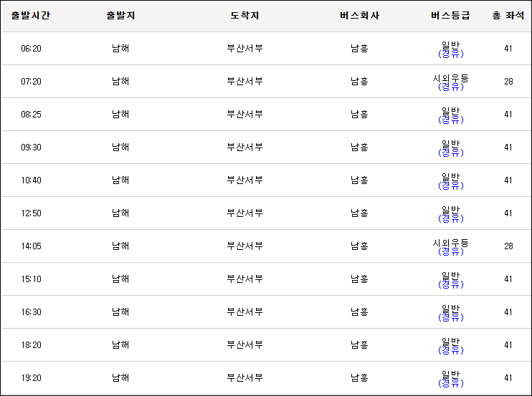Click the 출발시간 column header
The height and width of the screenshot is (396, 532).
pos(31,15)
